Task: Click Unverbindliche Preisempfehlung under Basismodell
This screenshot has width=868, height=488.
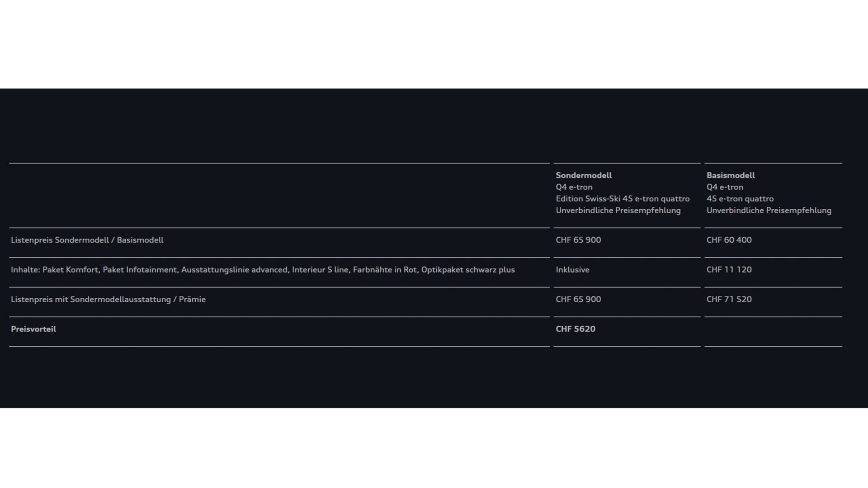Action: (x=769, y=211)
